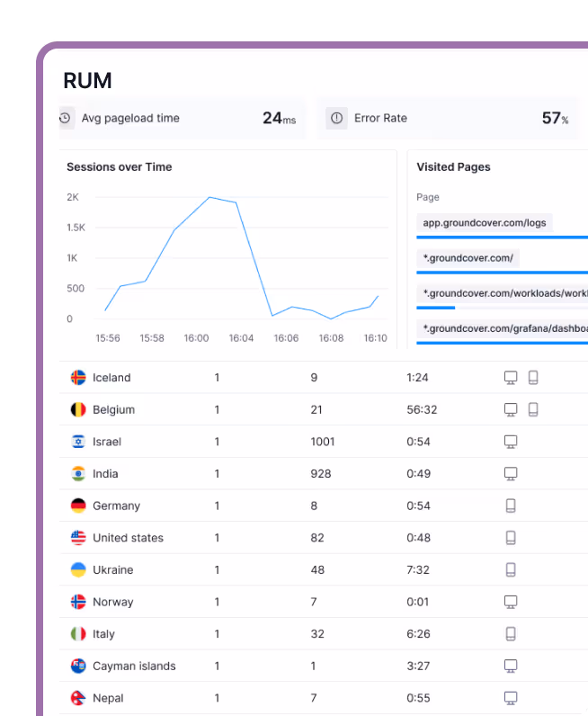Select the Belgium country name
The image size is (588, 716).
pyautogui.click(x=113, y=409)
